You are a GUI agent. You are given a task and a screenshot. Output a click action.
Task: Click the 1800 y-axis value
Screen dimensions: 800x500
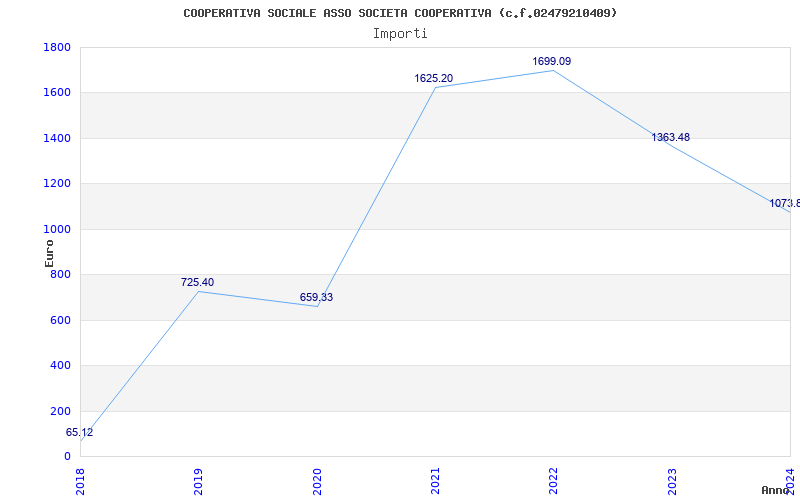[57, 47]
